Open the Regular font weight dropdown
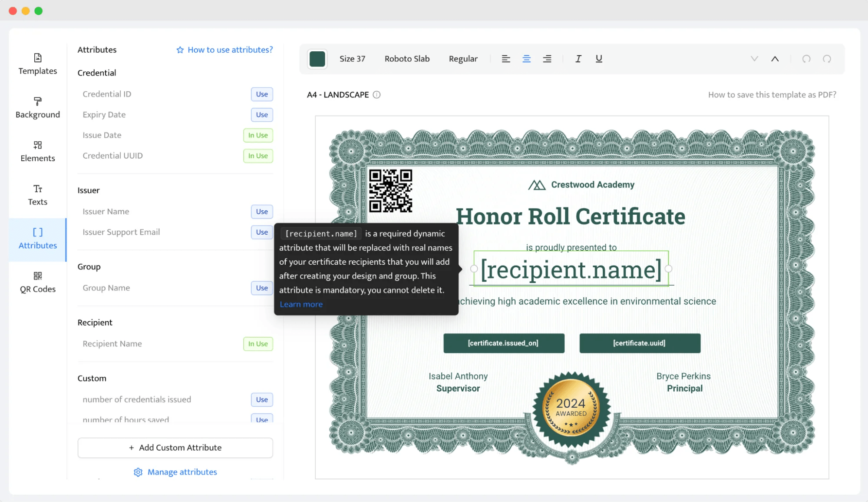The height and width of the screenshot is (502, 868). coord(463,59)
